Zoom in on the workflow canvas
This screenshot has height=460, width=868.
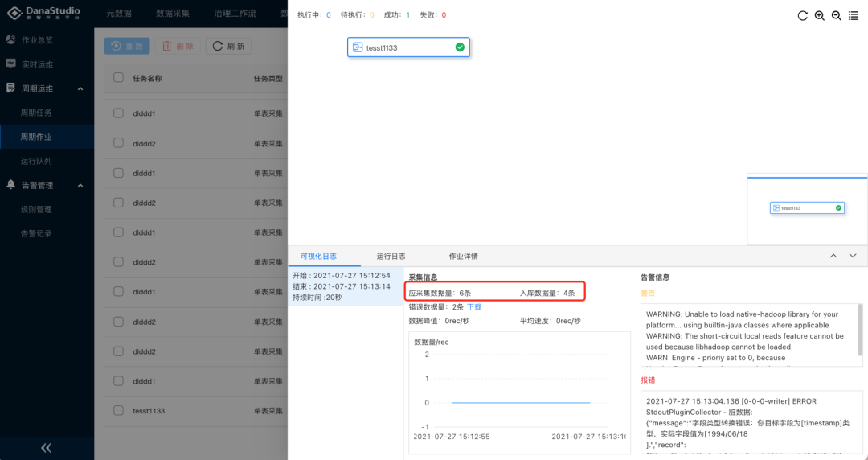pyautogui.click(x=819, y=15)
